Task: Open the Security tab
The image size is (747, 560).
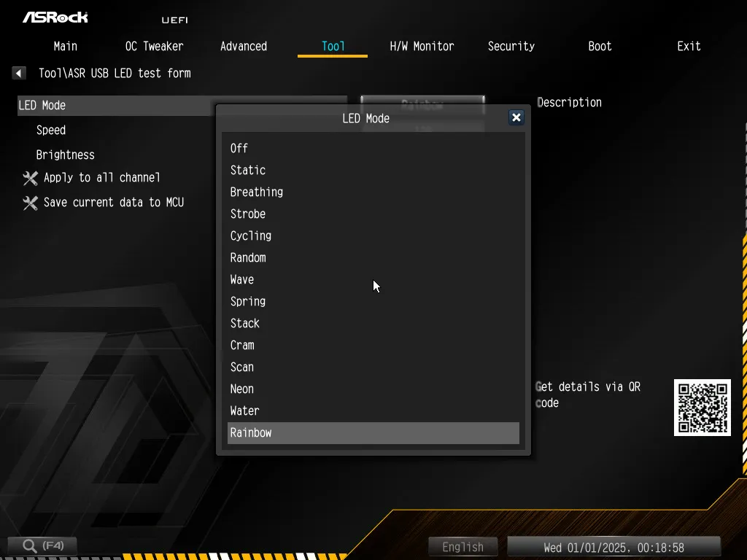Action: point(511,46)
